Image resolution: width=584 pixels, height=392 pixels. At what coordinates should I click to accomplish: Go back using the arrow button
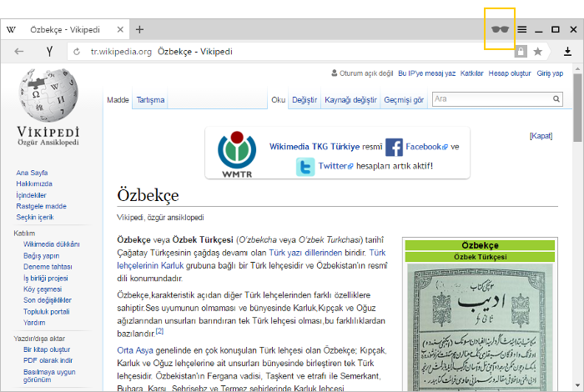(19, 52)
